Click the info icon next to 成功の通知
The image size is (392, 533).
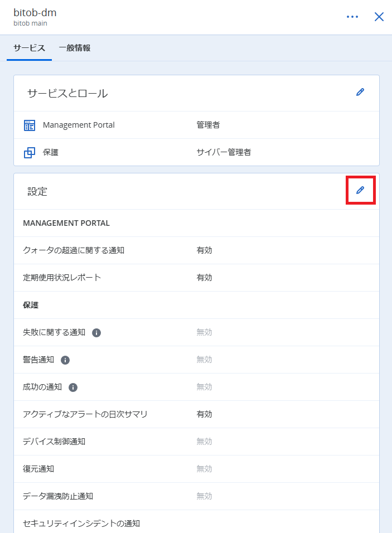(73, 387)
